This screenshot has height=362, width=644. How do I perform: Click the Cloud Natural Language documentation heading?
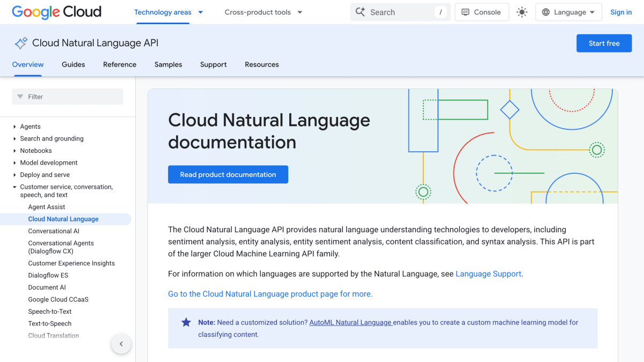coord(269,131)
